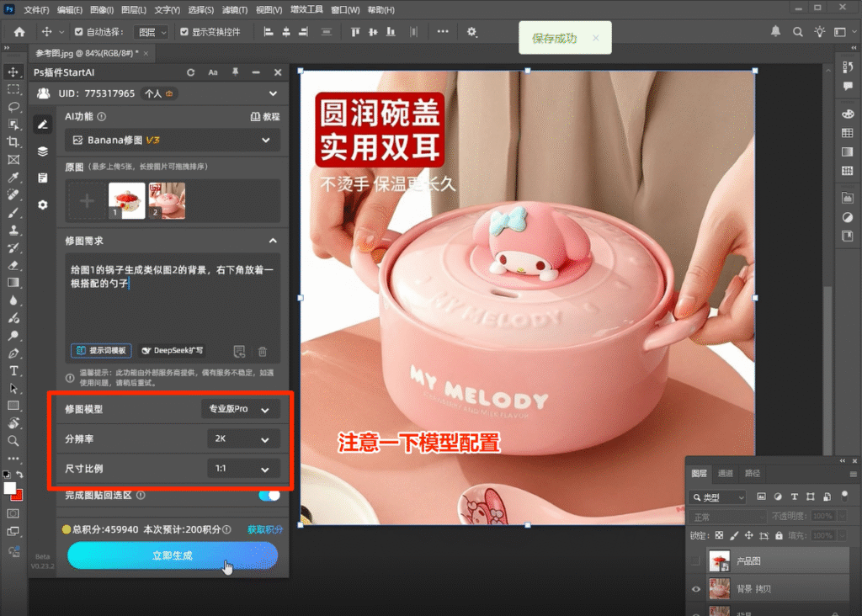Select the 产品图 layer thumbnail
This screenshot has height=616, width=862.
coord(719,561)
